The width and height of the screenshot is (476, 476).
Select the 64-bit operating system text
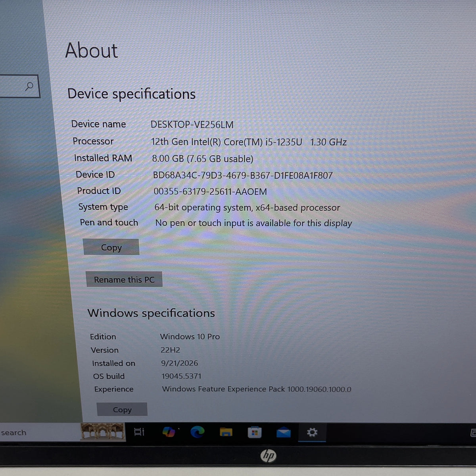pyautogui.click(x=247, y=207)
